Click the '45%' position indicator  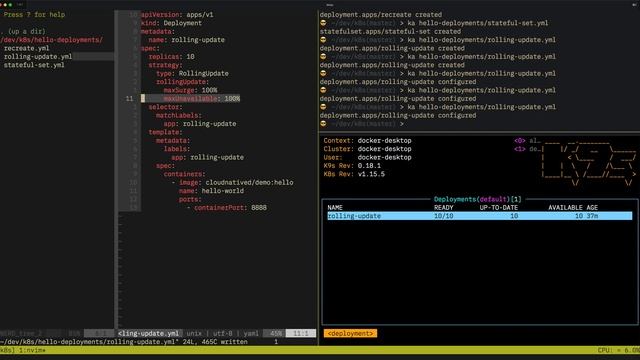[276, 333]
